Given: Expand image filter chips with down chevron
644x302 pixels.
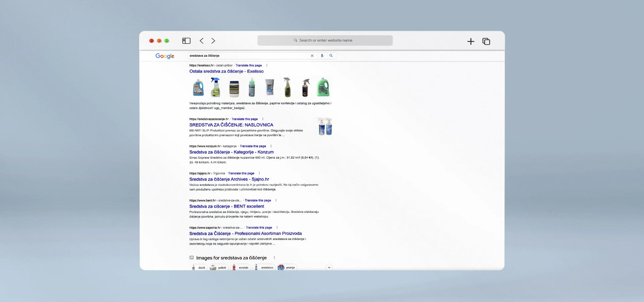Looking at the screenshot, I should pyautogui.click(x=329, y=267).
